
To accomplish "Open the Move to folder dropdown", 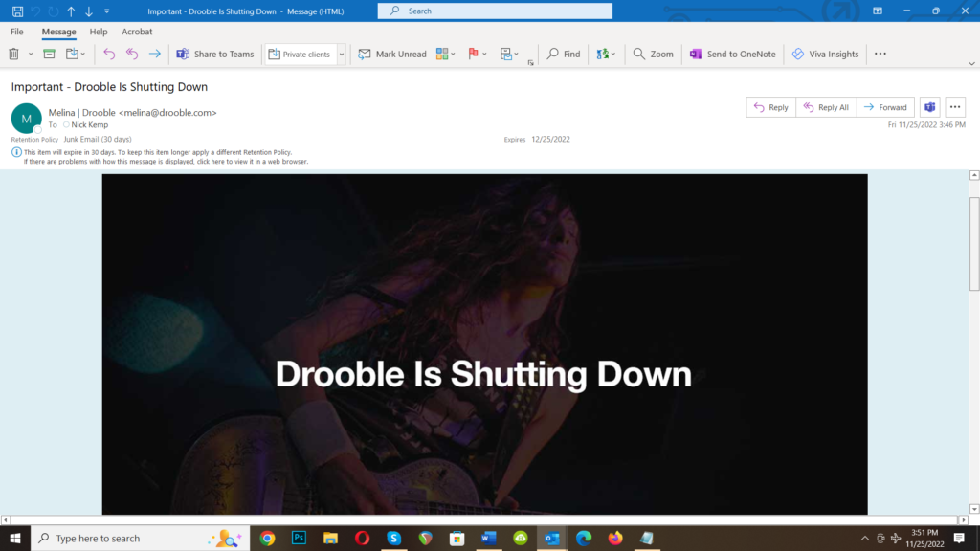I will (x=76, y=54).
